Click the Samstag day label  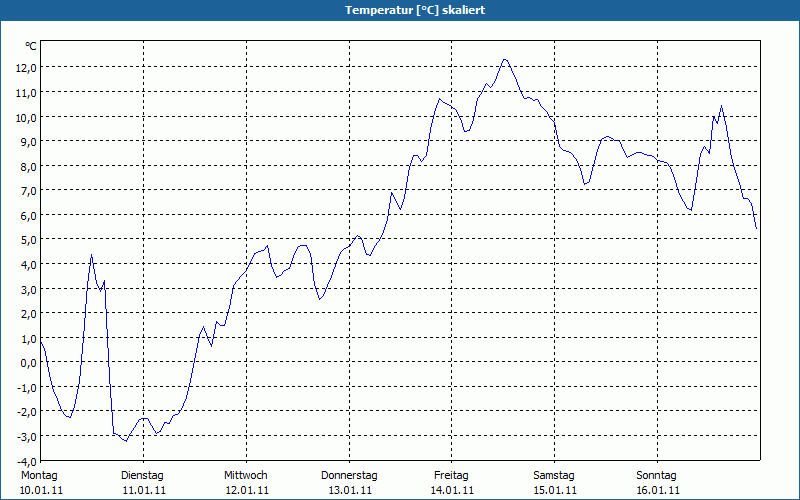tap(554, 475)
